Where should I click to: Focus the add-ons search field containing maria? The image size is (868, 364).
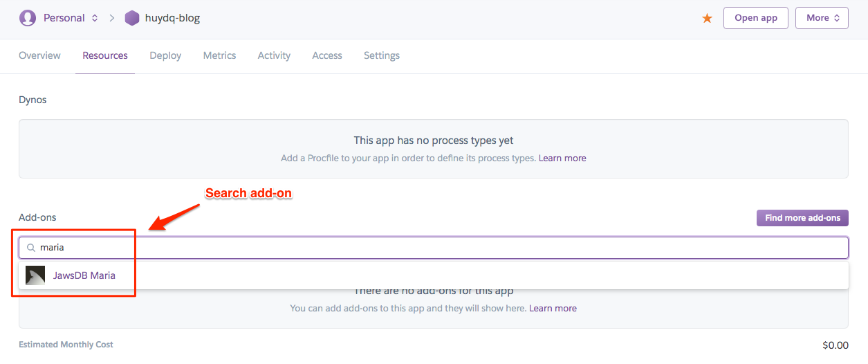coord(434,248)
